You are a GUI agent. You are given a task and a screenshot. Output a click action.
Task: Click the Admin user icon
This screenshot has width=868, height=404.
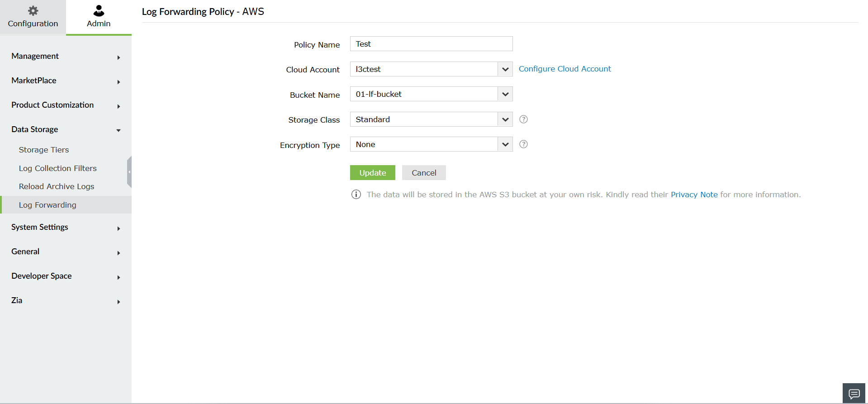click(99, 10)
